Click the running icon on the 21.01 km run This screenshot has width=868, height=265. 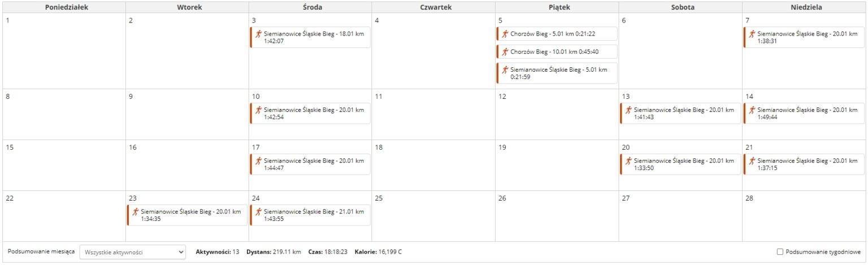pos(258,212)
